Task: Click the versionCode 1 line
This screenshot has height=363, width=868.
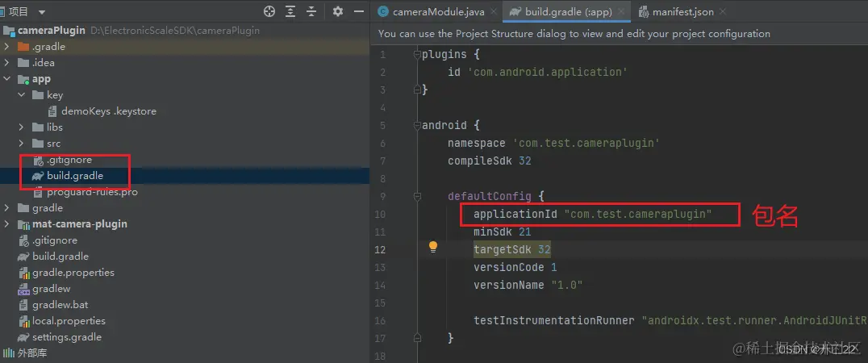Action: [515, 267]
